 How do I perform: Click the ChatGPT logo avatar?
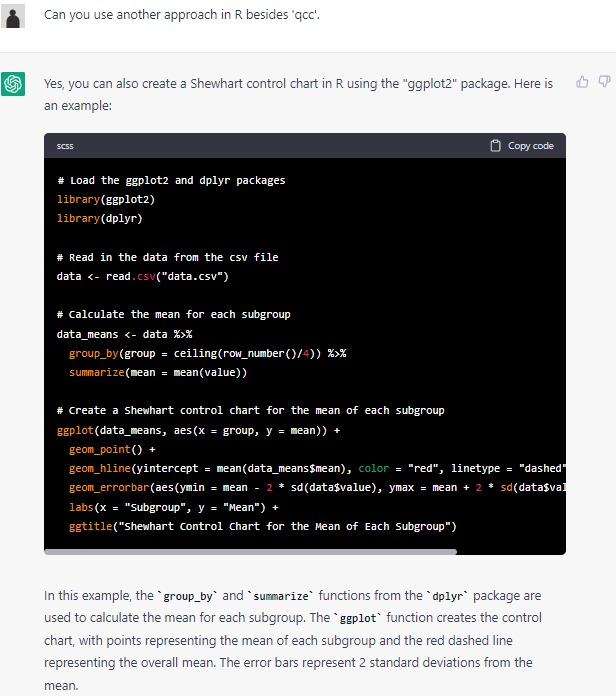point(13,84)
